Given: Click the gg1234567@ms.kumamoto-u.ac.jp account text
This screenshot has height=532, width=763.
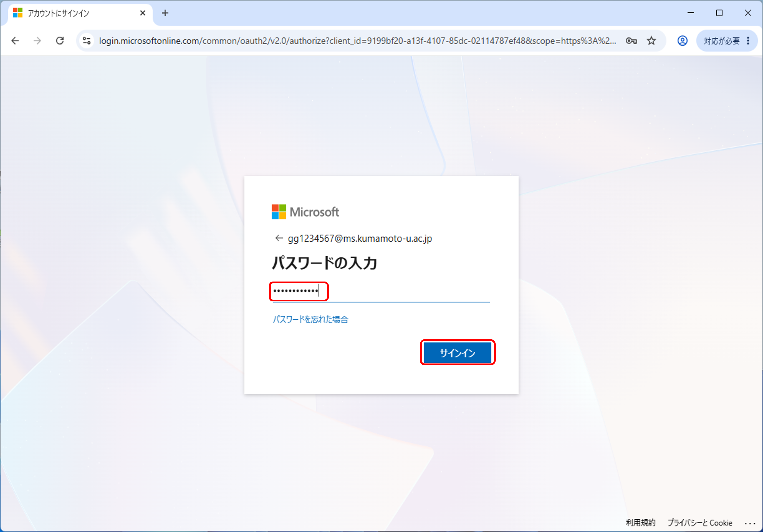Looking at the screenshot, I should point(360,238).
